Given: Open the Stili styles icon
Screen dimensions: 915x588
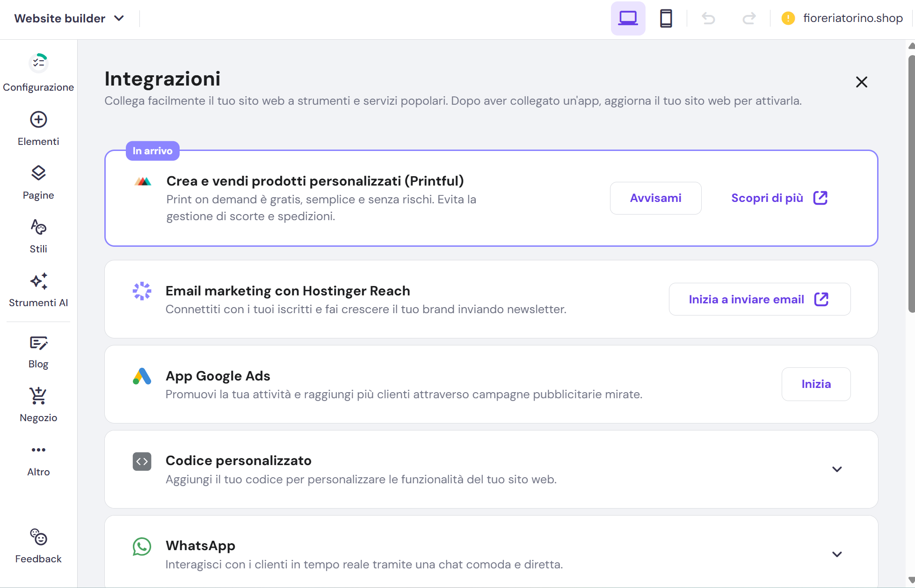Looking at the screenshot, I should [38, 227].
